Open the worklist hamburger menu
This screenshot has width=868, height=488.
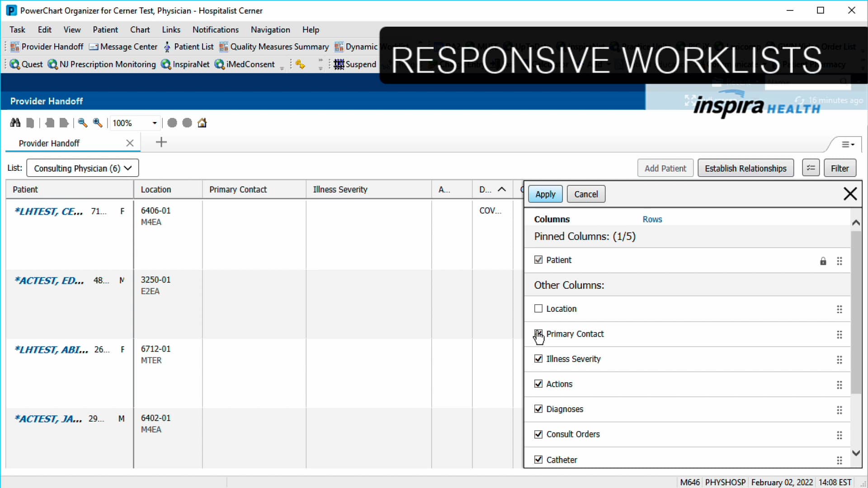coord(847,144)
